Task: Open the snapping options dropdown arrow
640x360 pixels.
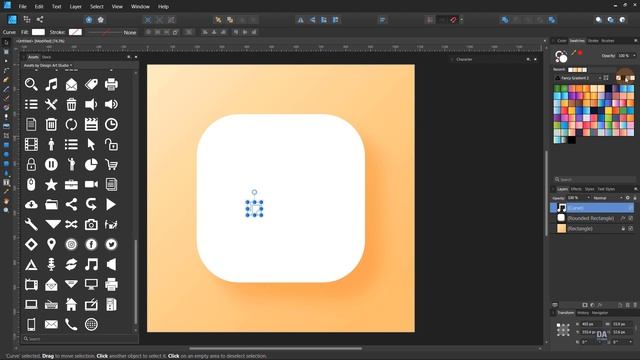Action: 462,20
